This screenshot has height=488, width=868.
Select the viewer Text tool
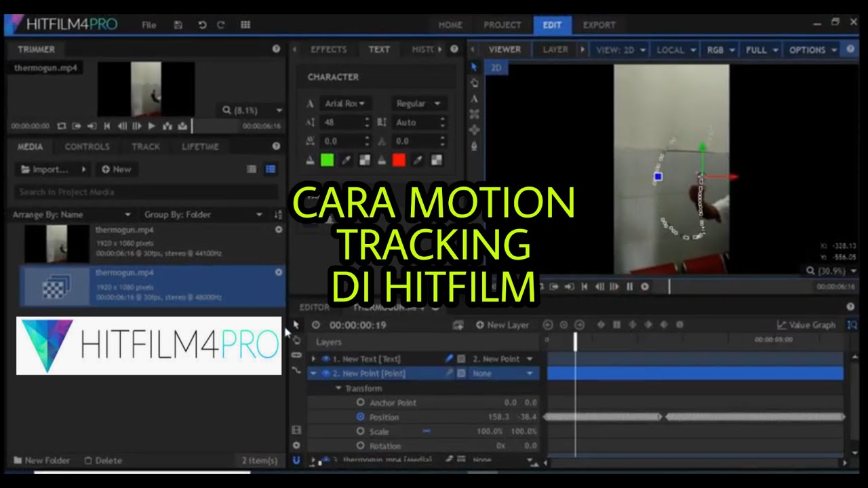(x=474, y=99)
